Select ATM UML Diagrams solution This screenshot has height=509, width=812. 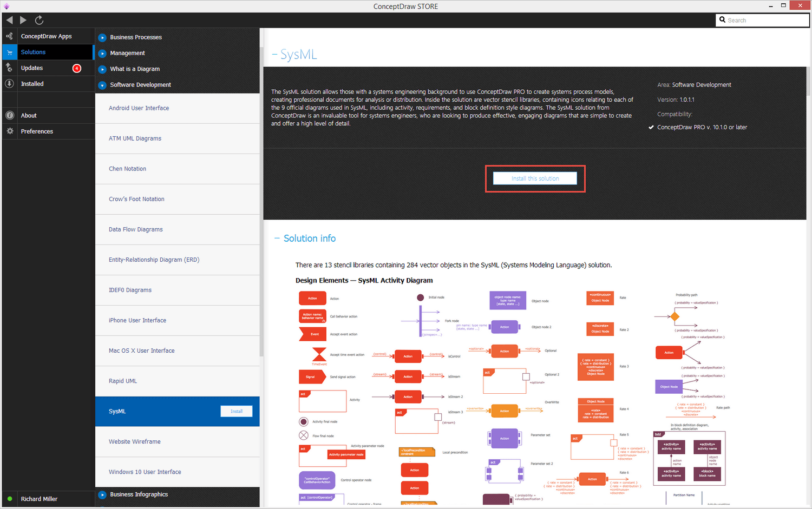pyautogui.click(x=178, y=138)
